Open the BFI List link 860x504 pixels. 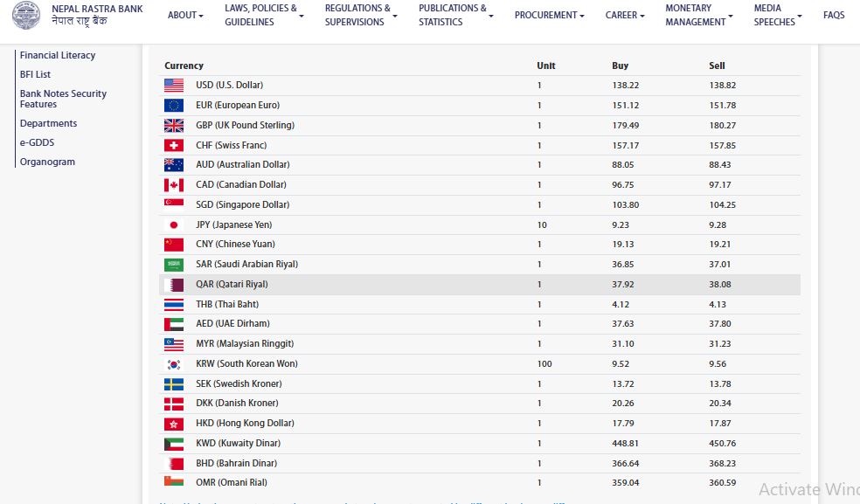pyautogui.click(x=35, y=74)
